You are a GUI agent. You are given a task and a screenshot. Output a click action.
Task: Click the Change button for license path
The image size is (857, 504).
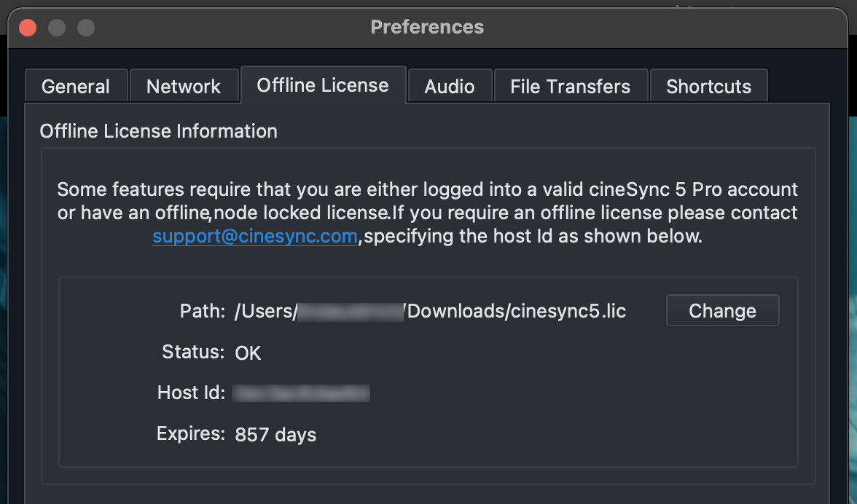pyautogui.click(x=723, y=311)
